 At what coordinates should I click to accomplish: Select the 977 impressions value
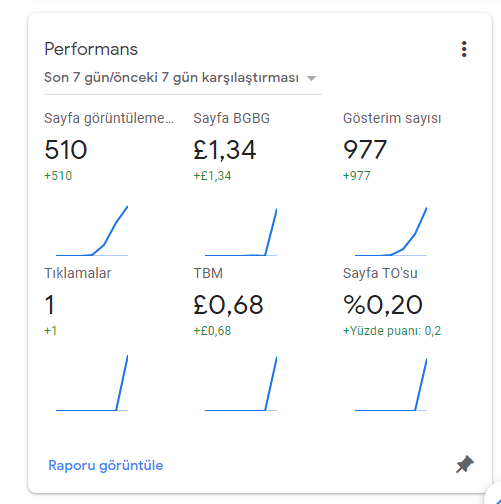click(x=365, y=150)
